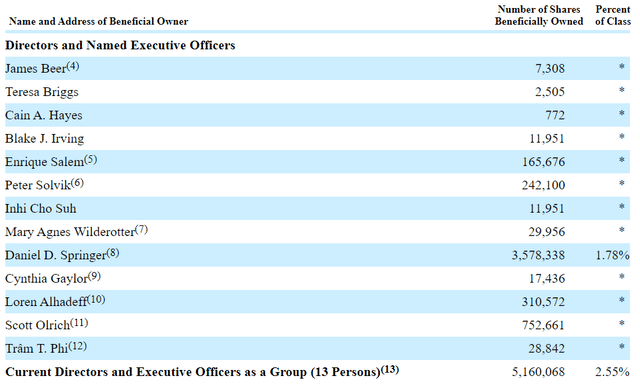Click the name James Beer

pos(36,69)
